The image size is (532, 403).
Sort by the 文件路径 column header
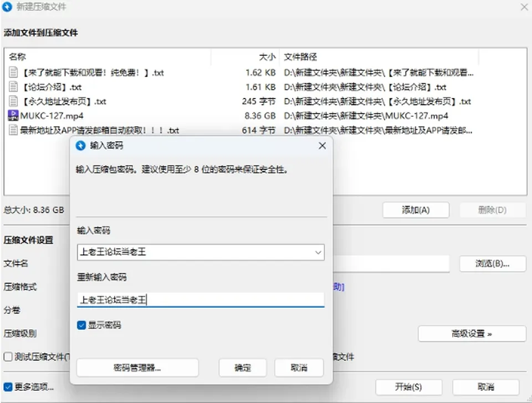pos(300,56)
